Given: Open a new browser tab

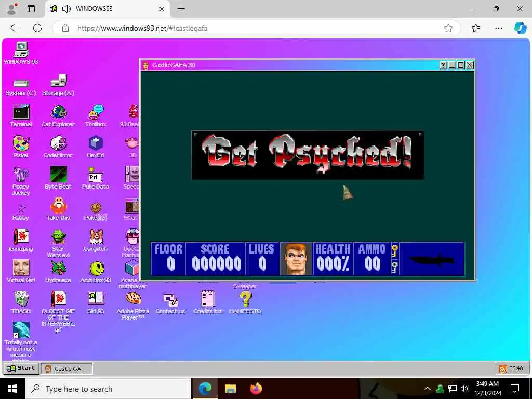Looking at the screenshot, I should [x=181, y=9].
